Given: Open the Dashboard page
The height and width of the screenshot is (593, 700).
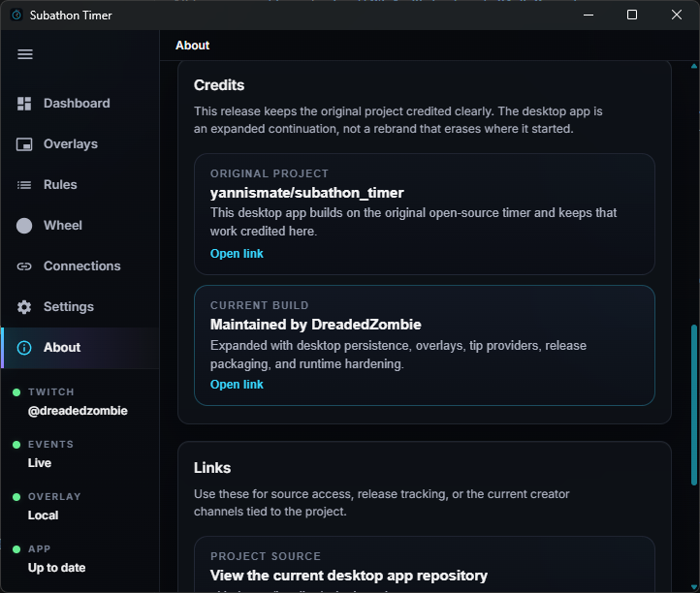Looking at the screenshot, I should click(x=80, y=104).
